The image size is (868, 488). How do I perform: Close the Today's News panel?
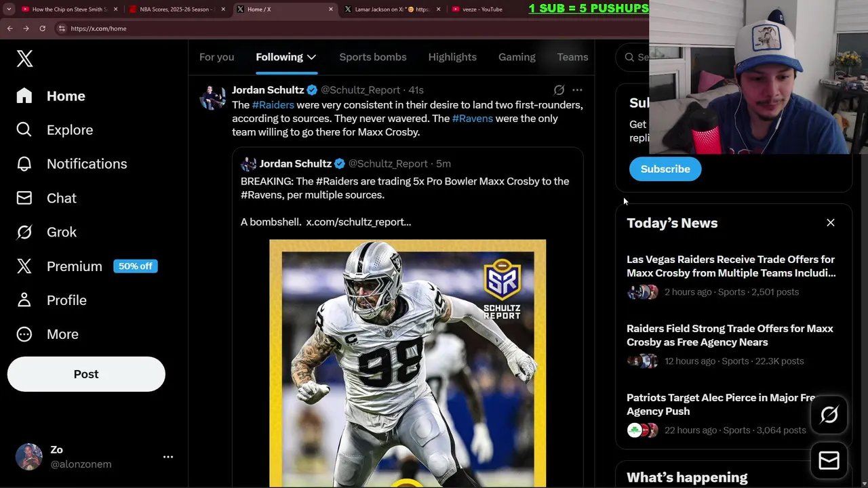830,222
